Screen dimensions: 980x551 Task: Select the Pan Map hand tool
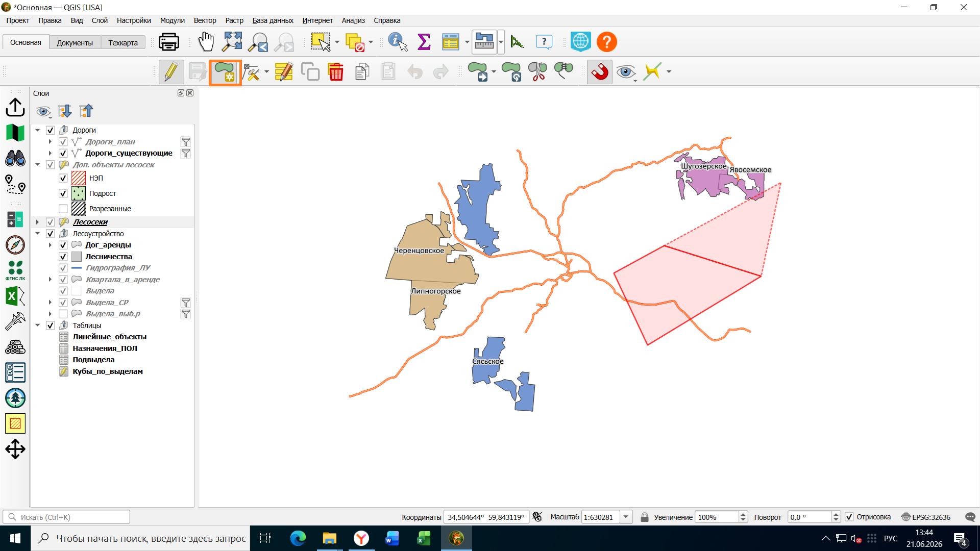click(206, 42)
